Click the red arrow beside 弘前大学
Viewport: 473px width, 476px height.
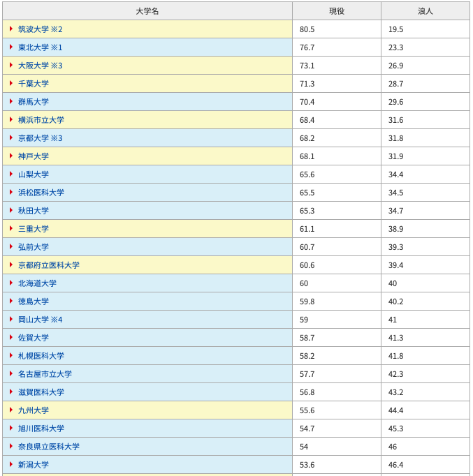pyautogui.click(x=11, y=246)
